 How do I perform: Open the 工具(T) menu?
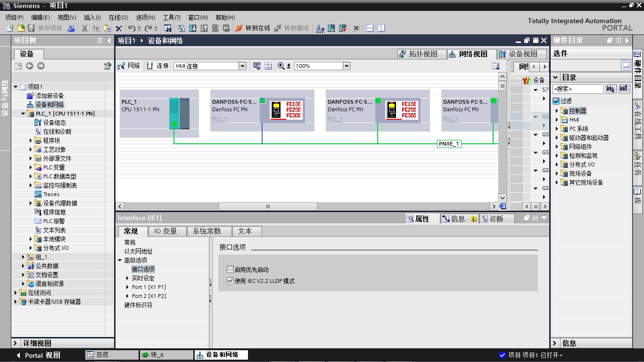tap(172, 17)
